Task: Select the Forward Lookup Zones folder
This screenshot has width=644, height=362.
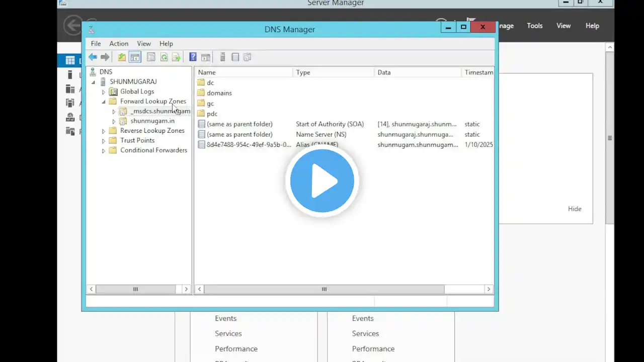Action: (x=153, y=101)
